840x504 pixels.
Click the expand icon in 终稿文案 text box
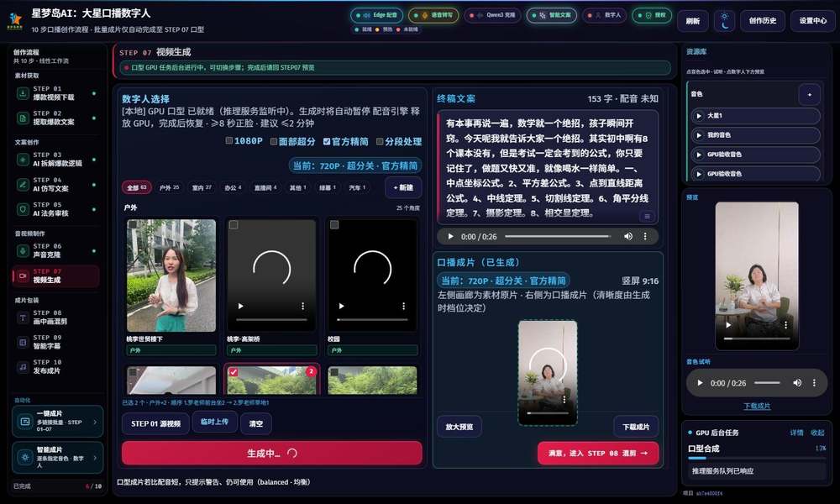(647, 217)
